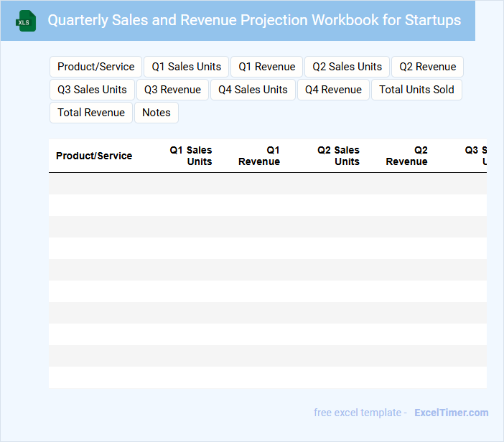Viewport: 504px width, 442px height.
Task: Open the ExcelTimer.com link
Action: click(451, 413)
